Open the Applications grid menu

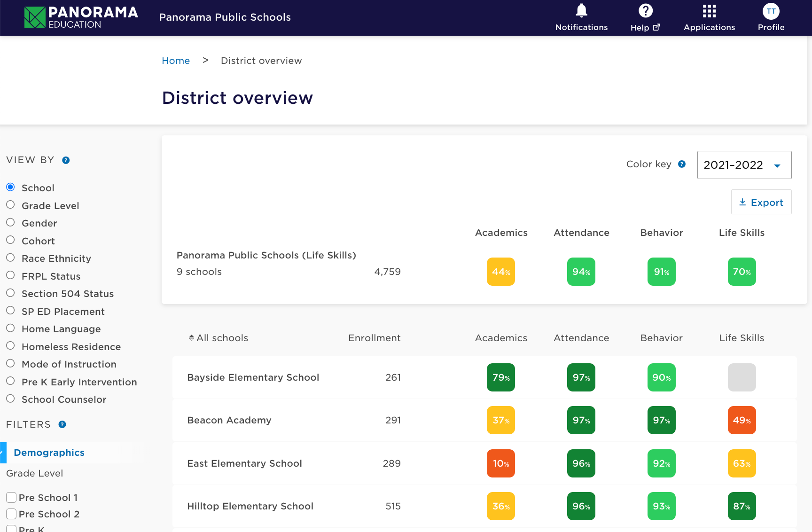[709, 11]
